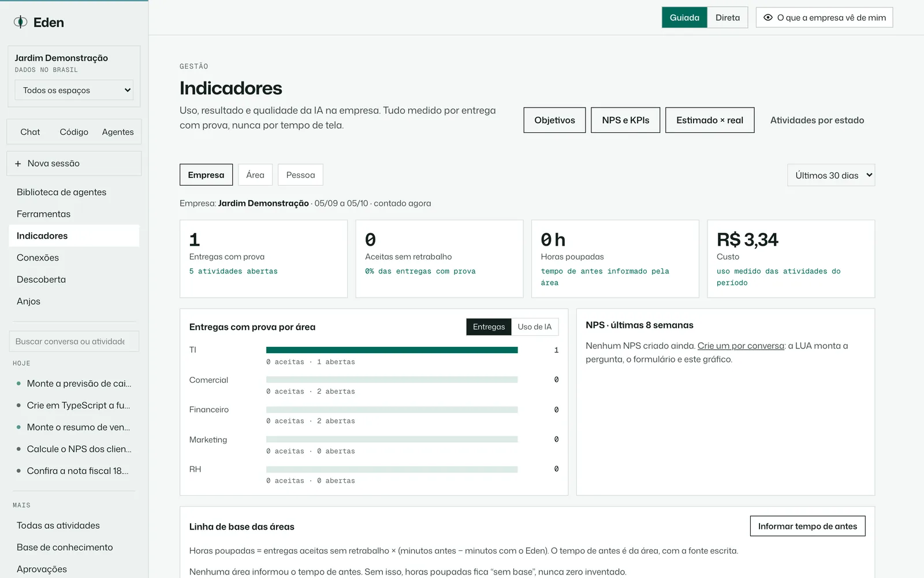Open Todas as atividades
Viewport: 924px width, 578px height.
[74, 525]
